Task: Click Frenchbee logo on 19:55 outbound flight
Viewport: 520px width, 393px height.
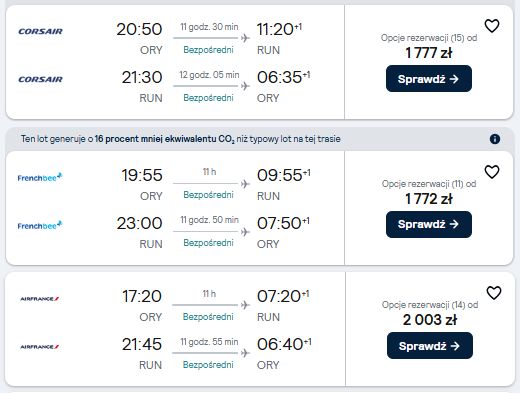Action: click(x=40, y=177)
